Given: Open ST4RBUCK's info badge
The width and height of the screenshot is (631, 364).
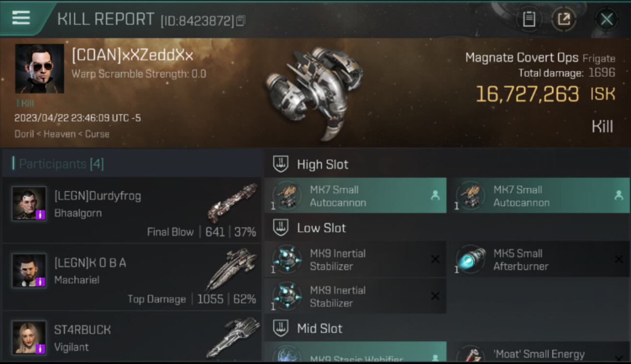Looking at the screenshot, I should (40, 348).
